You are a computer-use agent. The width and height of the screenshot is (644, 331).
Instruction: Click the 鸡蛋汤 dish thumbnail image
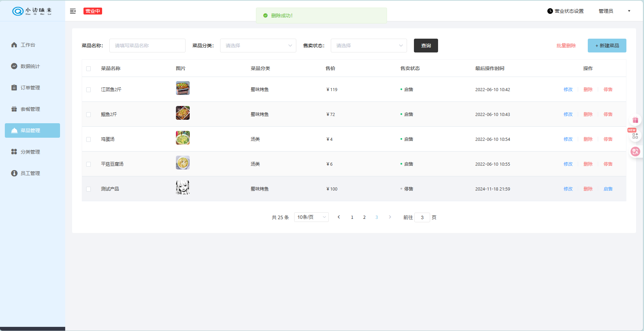[183, 138]
